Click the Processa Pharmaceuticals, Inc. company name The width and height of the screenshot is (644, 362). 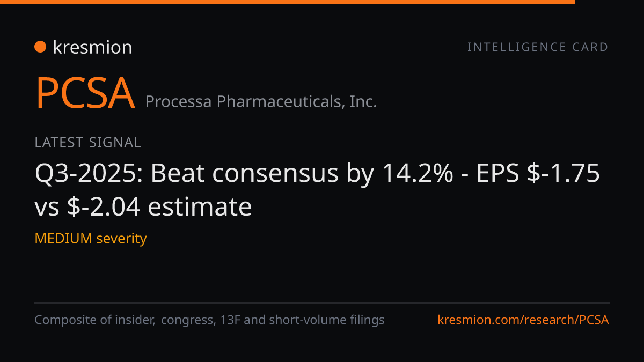pos(261,101)
